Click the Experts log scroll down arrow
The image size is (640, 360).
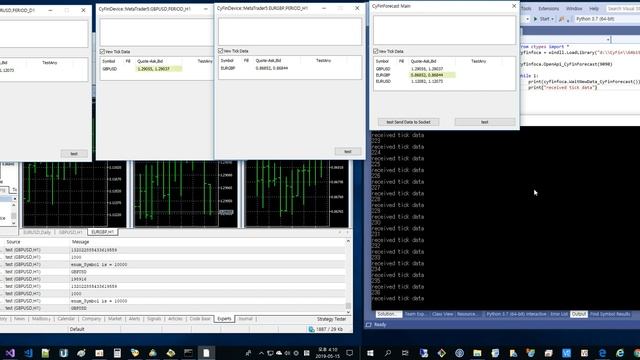click(x=348, y=312)
